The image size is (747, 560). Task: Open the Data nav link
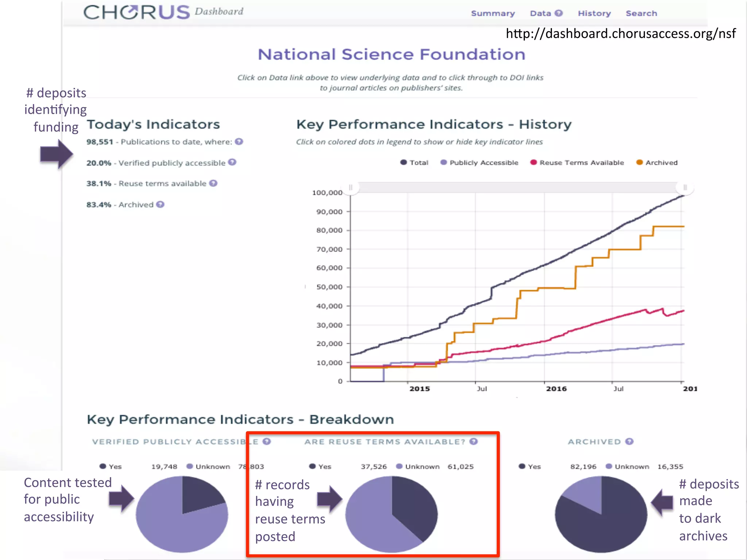[541, 13]
